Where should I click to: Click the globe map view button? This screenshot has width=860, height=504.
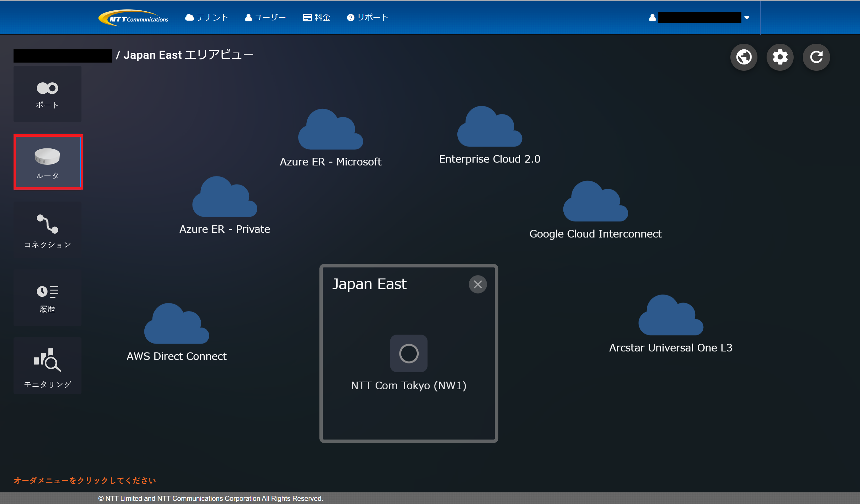click(744, 57)
